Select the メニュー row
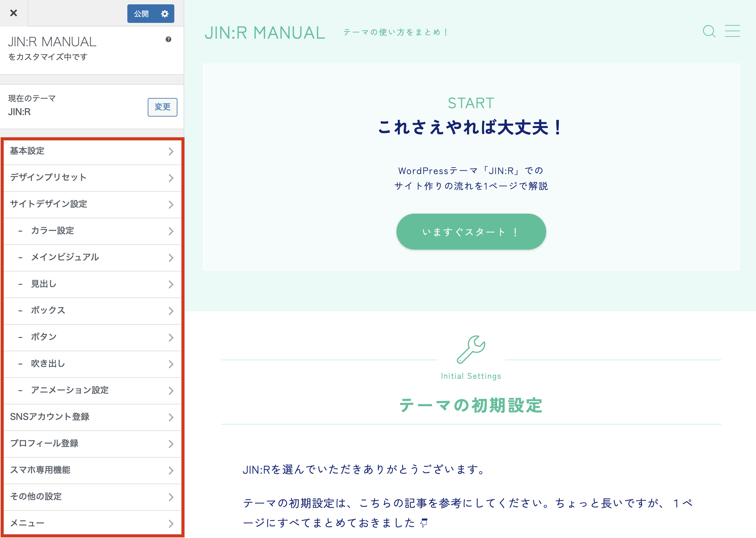This screenshot has height=538, width=756. click(x=92, y=523)
